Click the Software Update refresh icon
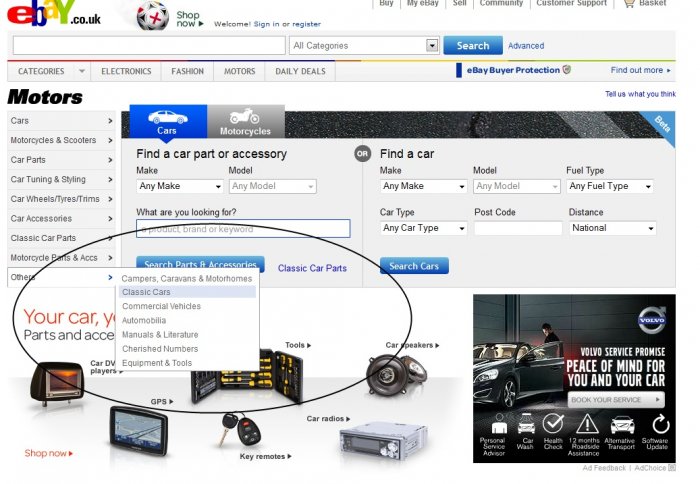This screenshot has height=484, width=700. pyautogui.click(x=660, y=424)
